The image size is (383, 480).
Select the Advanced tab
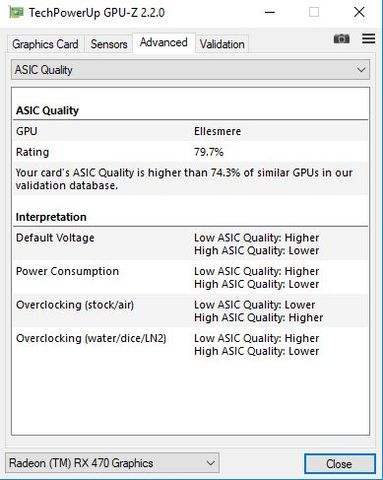[x=164, y=43]
